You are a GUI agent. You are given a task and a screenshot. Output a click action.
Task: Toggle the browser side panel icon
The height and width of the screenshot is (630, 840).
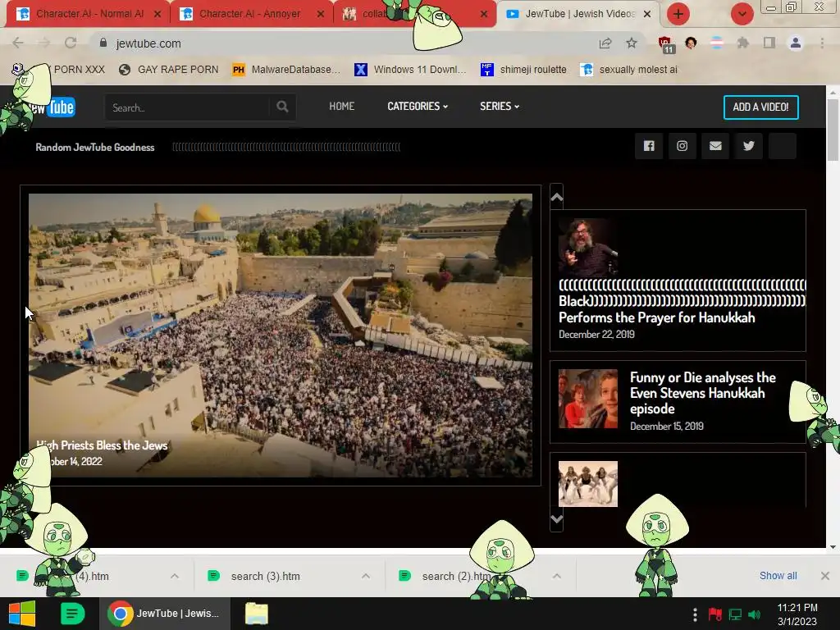pos(769,43)
